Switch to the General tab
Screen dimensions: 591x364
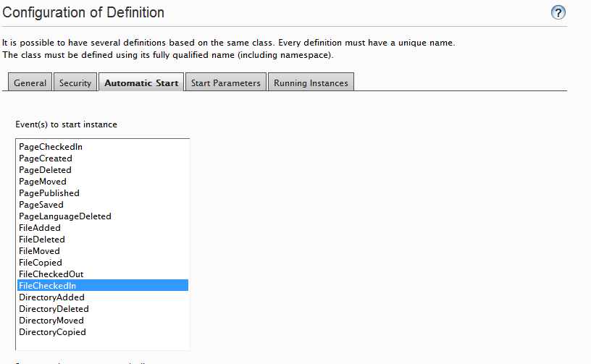pos(30,82)
